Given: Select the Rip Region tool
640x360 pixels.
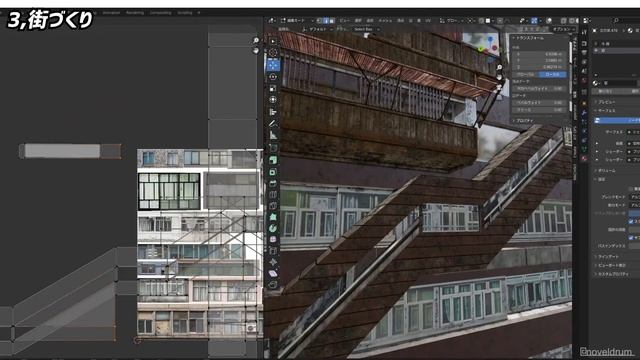Looking at the screenshot, I should (273, 284).
